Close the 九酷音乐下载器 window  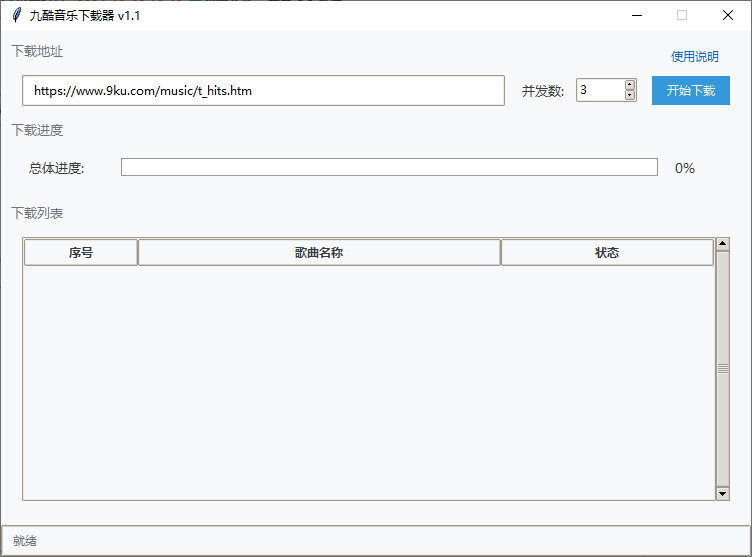pos(728,15)
